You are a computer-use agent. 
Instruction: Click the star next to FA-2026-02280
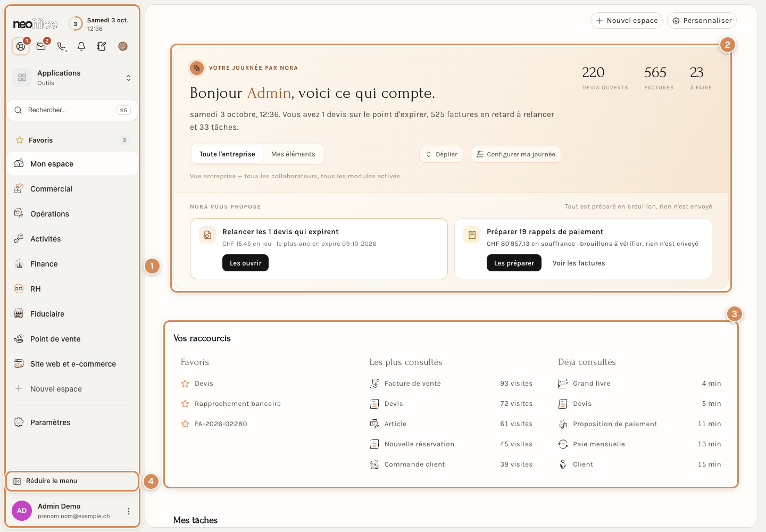(x=185, y=424)
